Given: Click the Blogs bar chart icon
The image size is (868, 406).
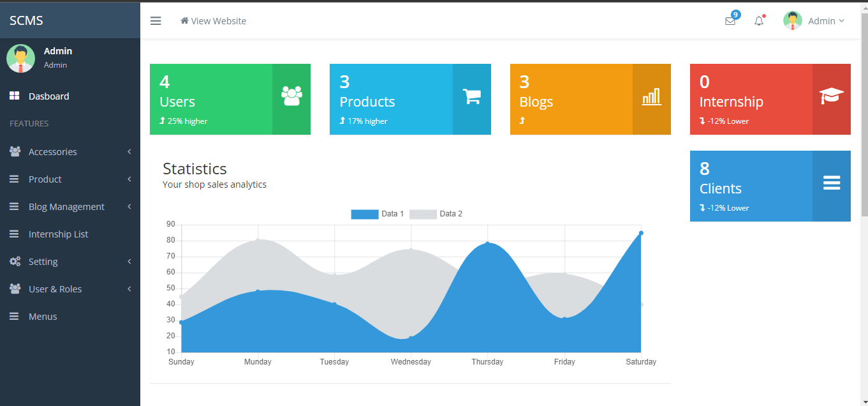Looking at the screenshot, I should (651, 97).
